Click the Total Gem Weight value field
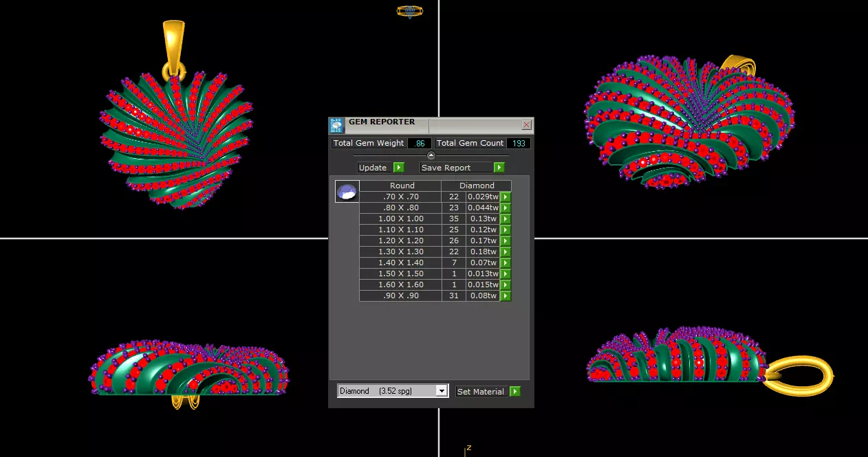Viewport: 868px width, 457px height. 420,143
